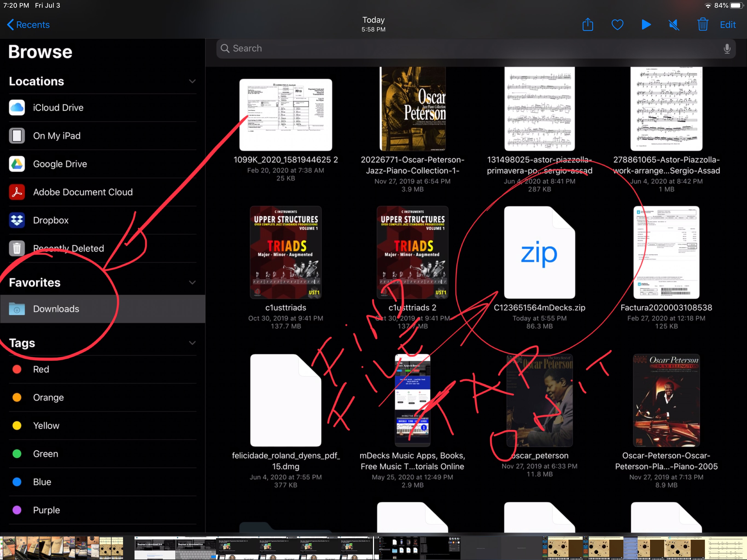Open the Oscar Peterson Jazz Piano Collection file
Screen dimensions: 747x560
click(x=412, y=109)
